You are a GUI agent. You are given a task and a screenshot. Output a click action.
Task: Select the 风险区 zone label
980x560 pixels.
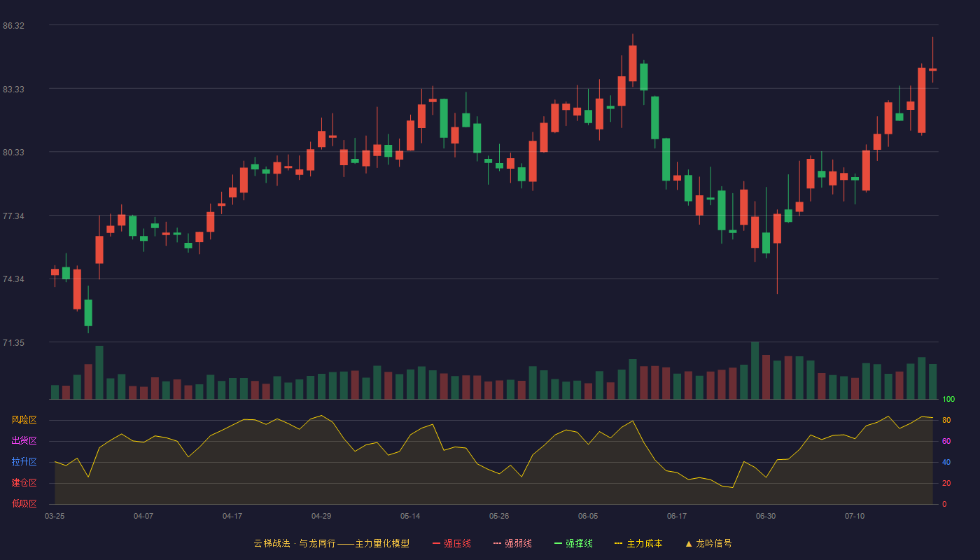[24, 420]
